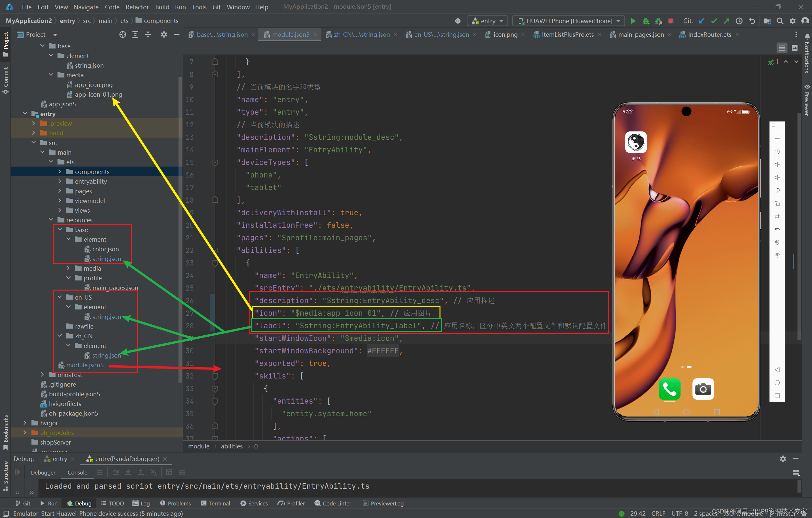Click the Console tab in Debug panel
This screenshot has width=812, height=518.
[77, 472]
